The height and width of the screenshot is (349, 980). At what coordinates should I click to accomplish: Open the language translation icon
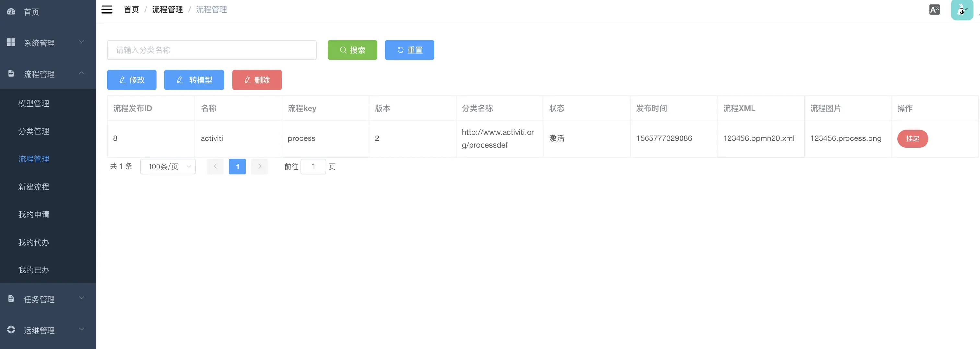point(934,9)
